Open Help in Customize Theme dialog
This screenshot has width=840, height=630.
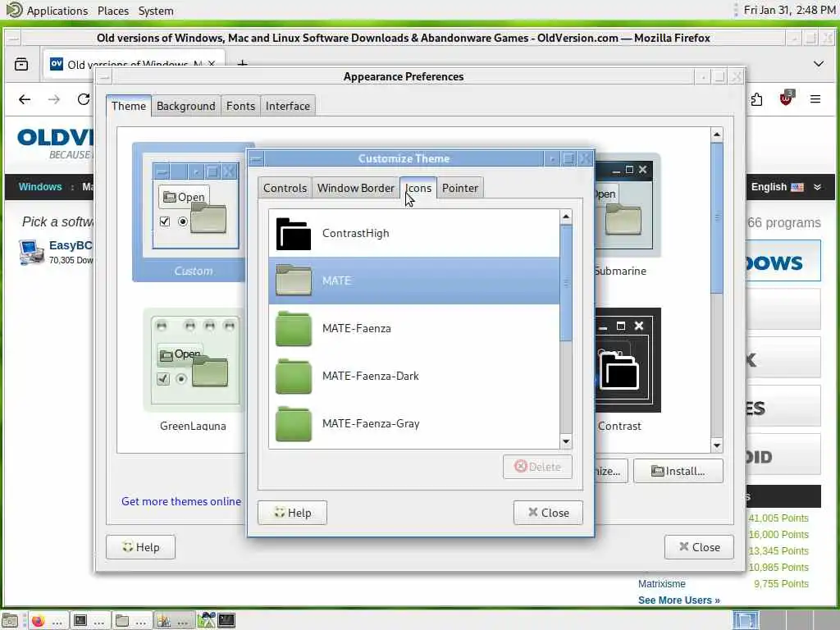pyautogui.click(x=292, y=513)
